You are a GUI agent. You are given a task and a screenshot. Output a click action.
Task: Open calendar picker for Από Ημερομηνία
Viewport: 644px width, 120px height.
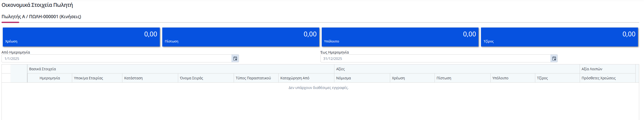(235, 59)
